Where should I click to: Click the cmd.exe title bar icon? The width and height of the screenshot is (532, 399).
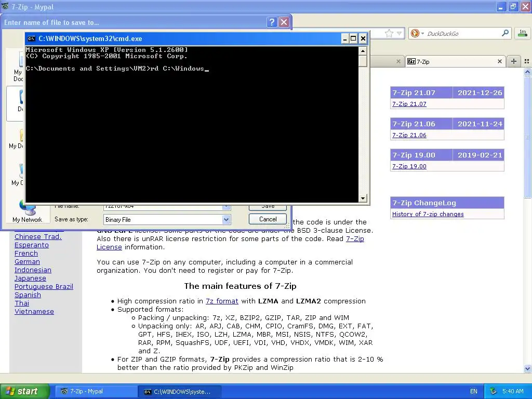coord(31,38)
